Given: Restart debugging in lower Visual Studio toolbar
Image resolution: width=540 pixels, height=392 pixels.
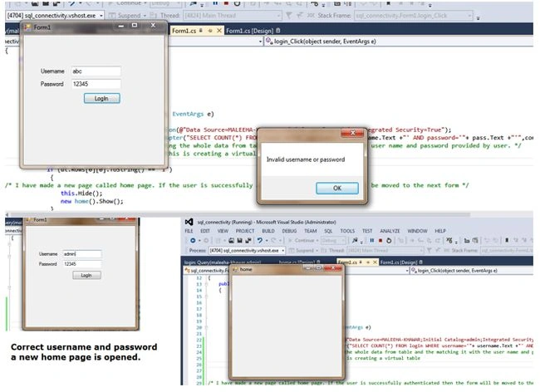Looking at the screenshot, I should tap(389, 241).
